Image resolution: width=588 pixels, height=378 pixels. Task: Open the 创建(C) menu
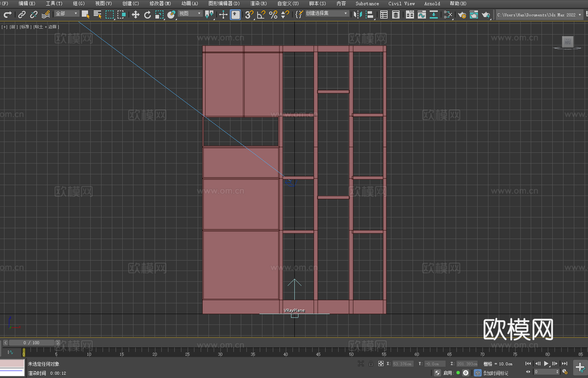130,3
